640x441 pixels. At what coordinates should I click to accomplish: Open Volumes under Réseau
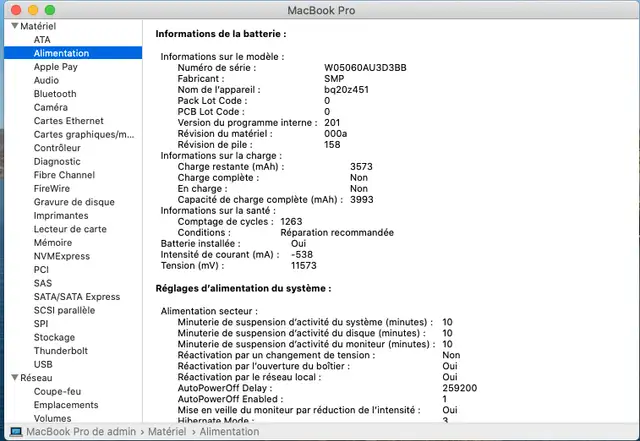tap(52, 418)
